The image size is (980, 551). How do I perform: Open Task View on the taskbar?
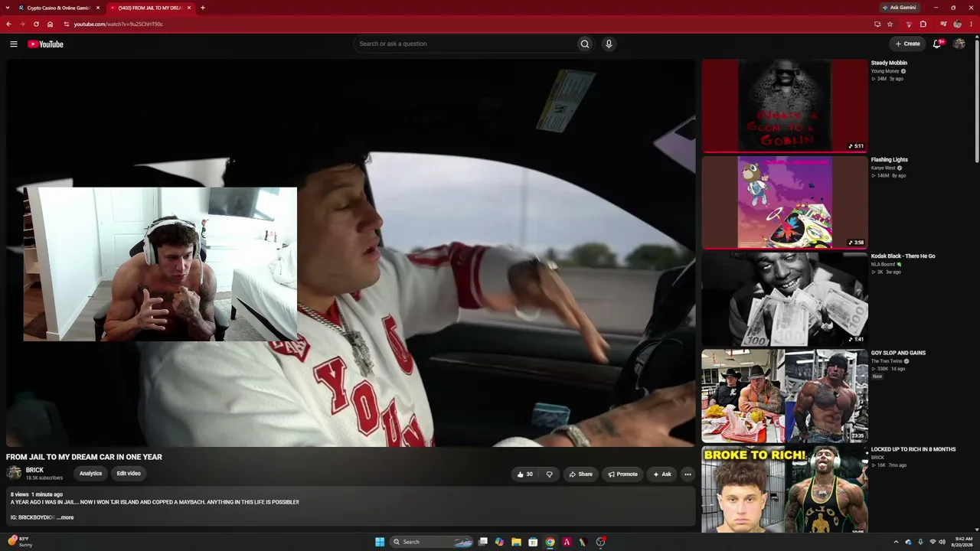tap(483, 542)
